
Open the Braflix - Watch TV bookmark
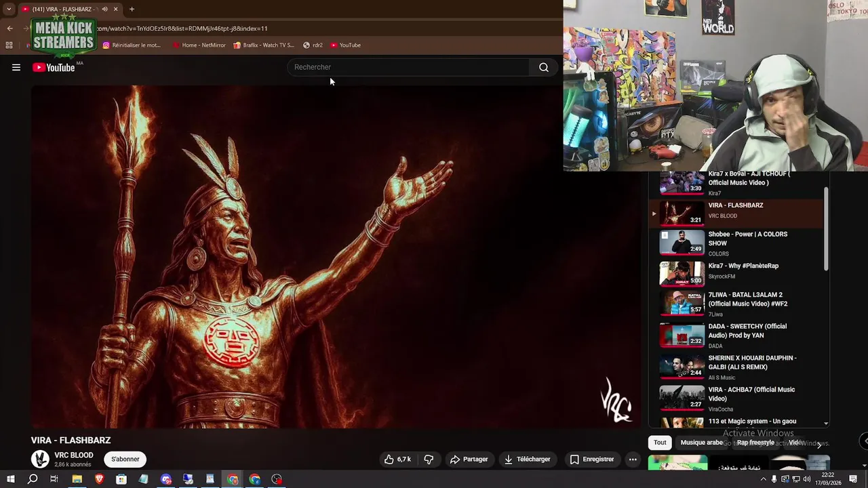(x=263, y=45)
